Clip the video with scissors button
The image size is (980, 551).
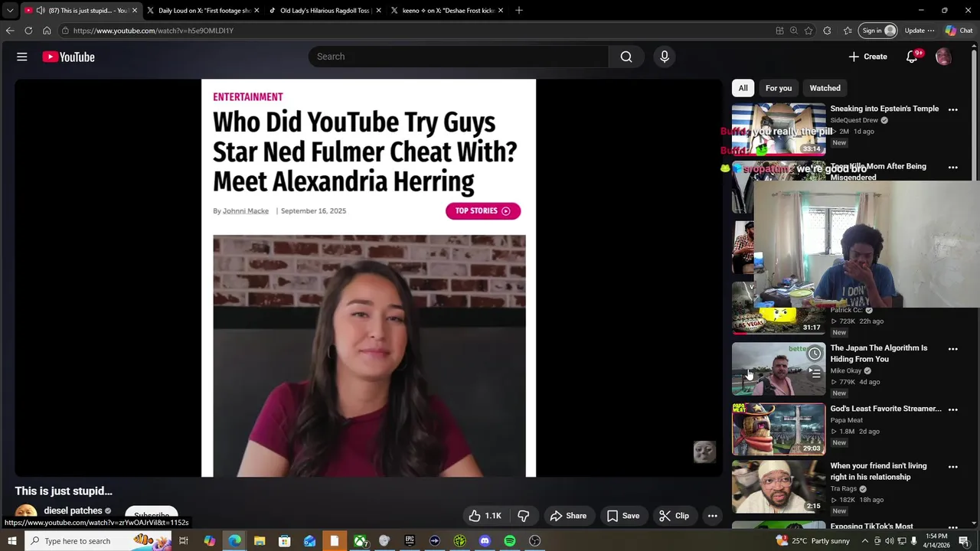tap(675, 516)
